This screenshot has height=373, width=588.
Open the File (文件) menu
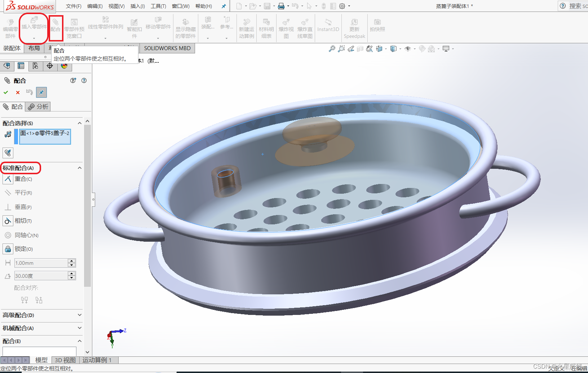[74, 6]
